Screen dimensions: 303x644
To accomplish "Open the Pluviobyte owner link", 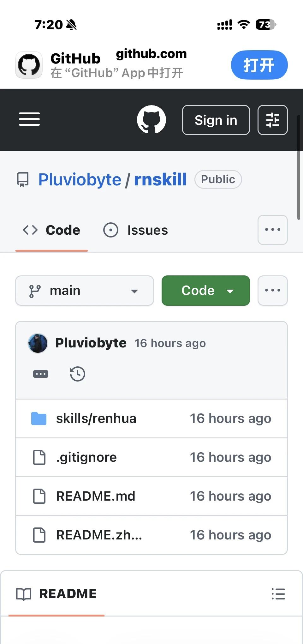I will click(80, 179).
